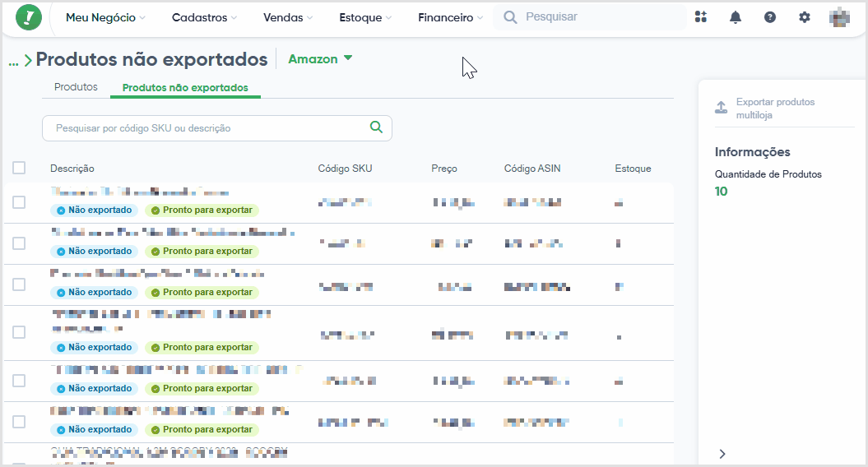Click the Código SKU column header
Viewport: 868px width, 467px height.
pyautogui.click(x=345, y=169)
